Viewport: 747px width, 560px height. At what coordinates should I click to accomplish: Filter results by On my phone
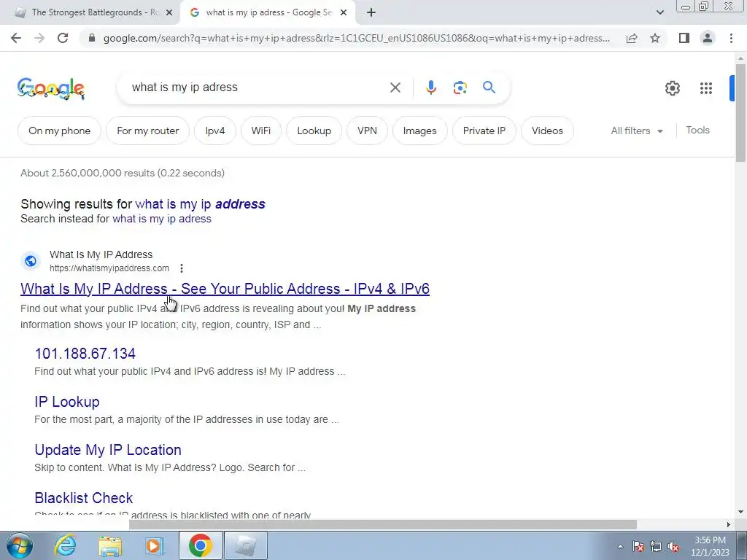click(x=60, y=131)
